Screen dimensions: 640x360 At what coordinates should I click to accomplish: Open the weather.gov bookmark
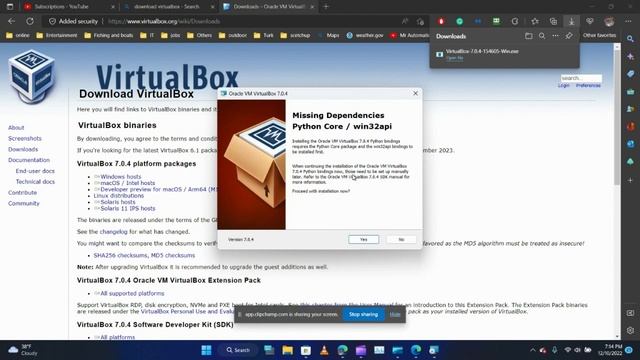tap(365, 36)
